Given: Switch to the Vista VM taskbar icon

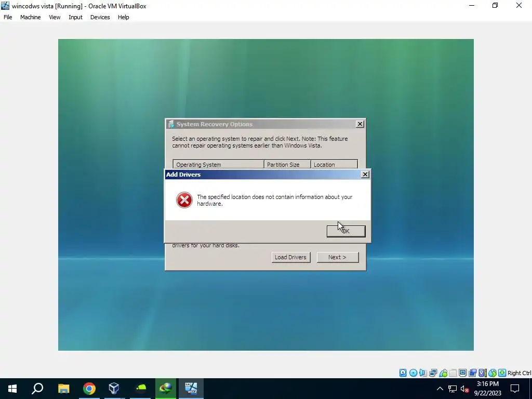Looking at the screenshot, I should (191, 389).
